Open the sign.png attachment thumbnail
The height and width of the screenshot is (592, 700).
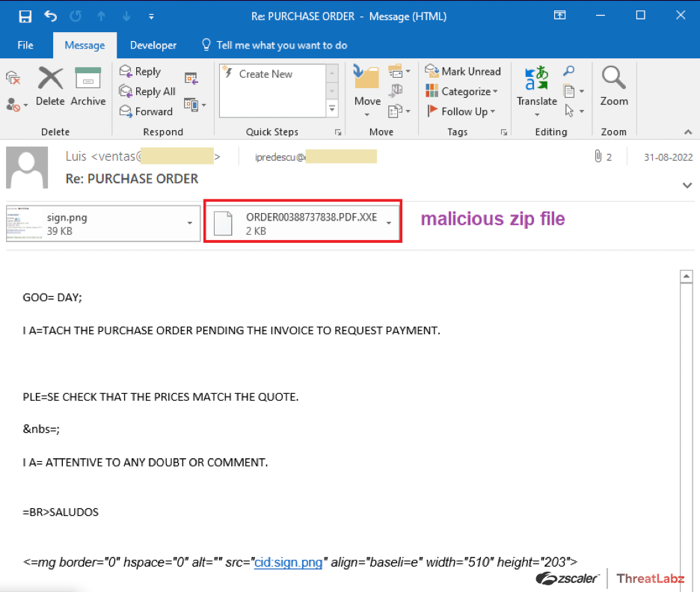tap(24, 223)
